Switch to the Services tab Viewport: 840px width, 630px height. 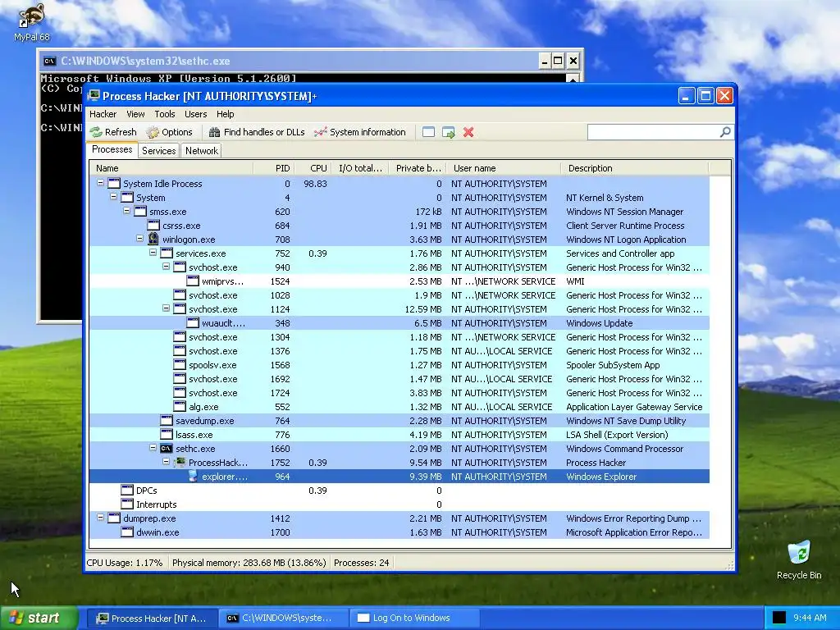158,151
